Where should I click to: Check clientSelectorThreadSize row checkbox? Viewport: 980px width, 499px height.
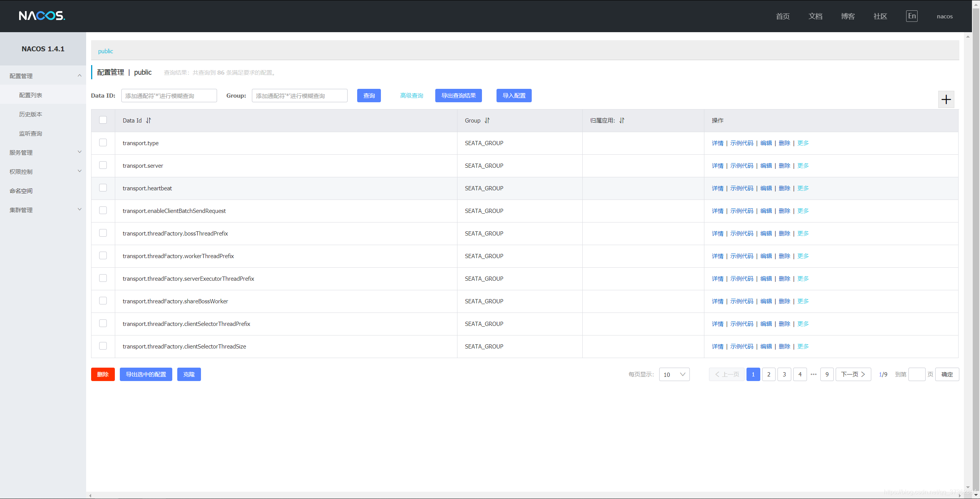point(103,346)
